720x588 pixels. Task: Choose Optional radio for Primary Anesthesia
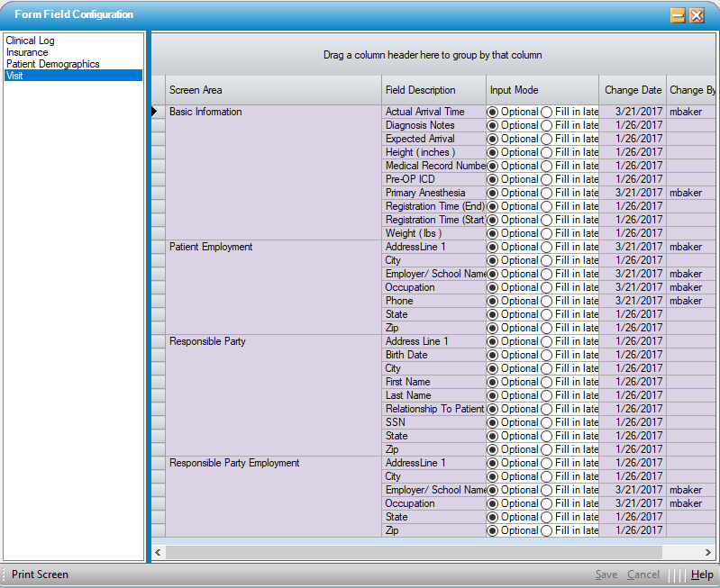[492, 193]
